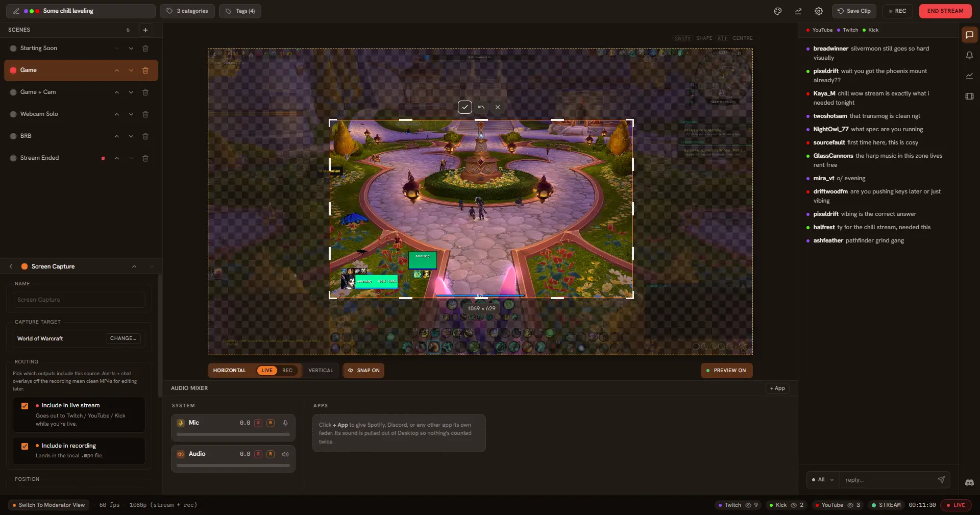Click the Mic channel source icon
Image resolution: width=980 pixels, height=515 pixels.
coord(181,423)
